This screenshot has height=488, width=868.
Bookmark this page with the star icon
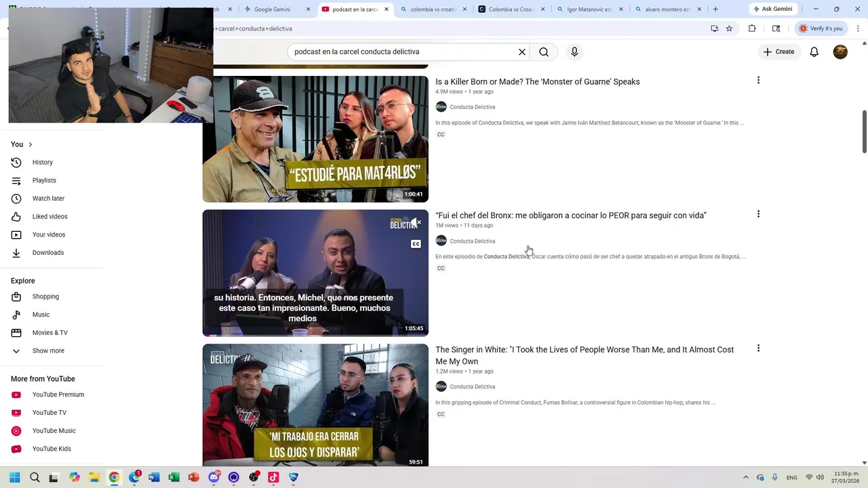(729, 28)
